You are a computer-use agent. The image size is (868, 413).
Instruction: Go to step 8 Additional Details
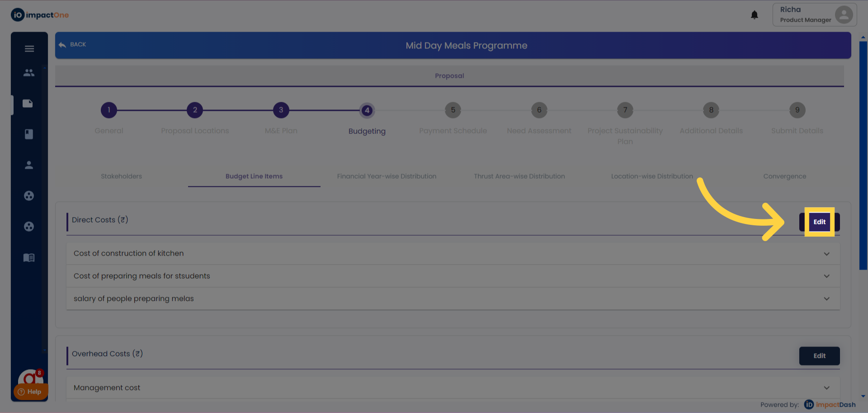click(x=711, y=110)
